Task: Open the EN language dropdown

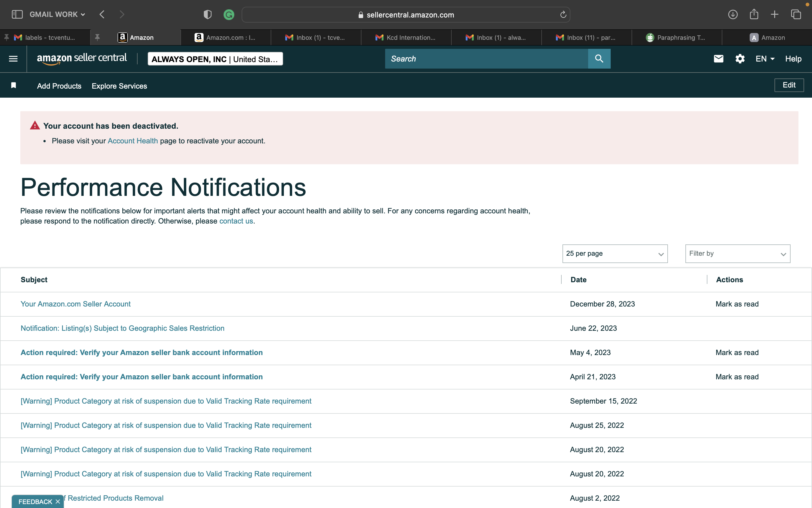Action: (765, 59)
